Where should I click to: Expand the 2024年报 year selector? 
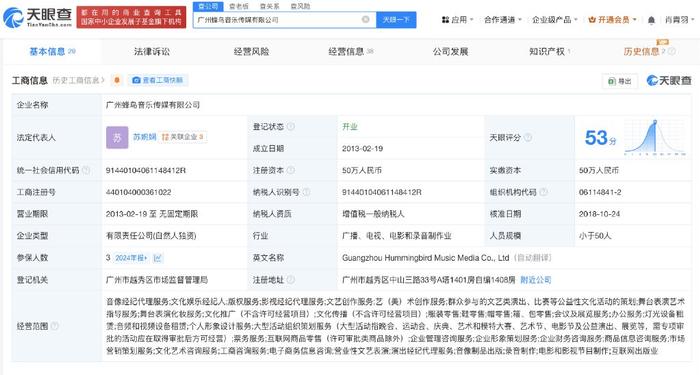131,258
